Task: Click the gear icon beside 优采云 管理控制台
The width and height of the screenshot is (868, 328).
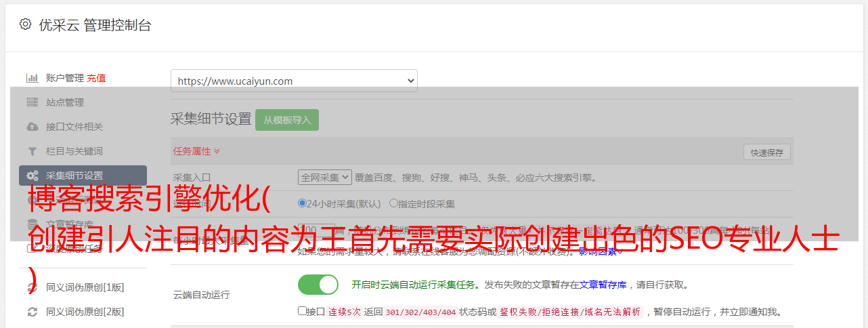Action: (25, 24)
